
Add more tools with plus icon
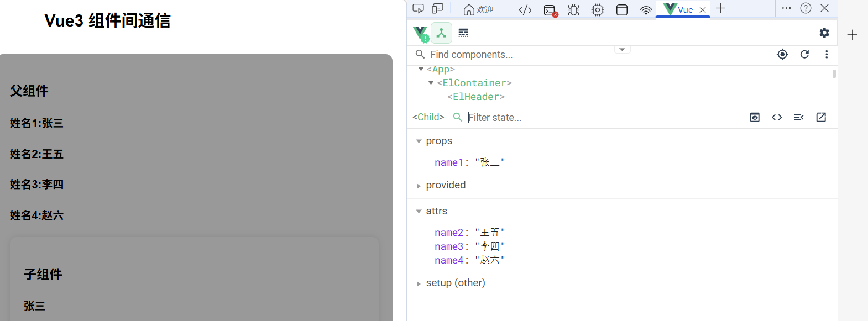720,8
